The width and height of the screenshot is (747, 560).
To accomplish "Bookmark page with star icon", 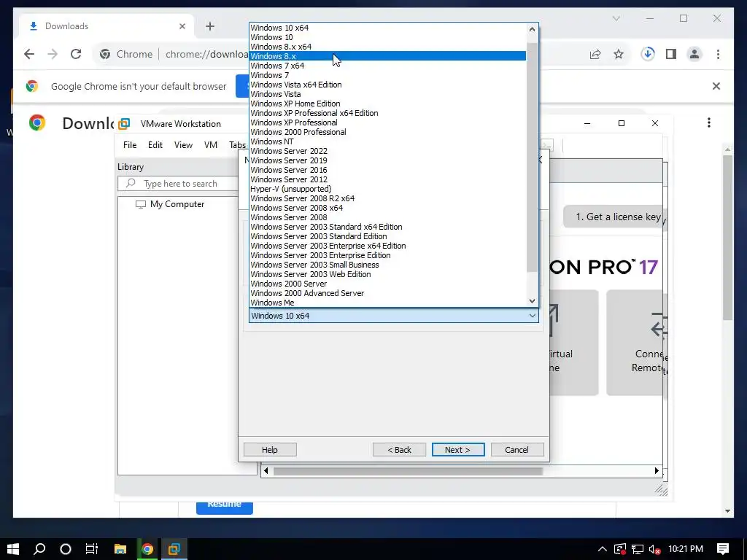I will 619,54.
